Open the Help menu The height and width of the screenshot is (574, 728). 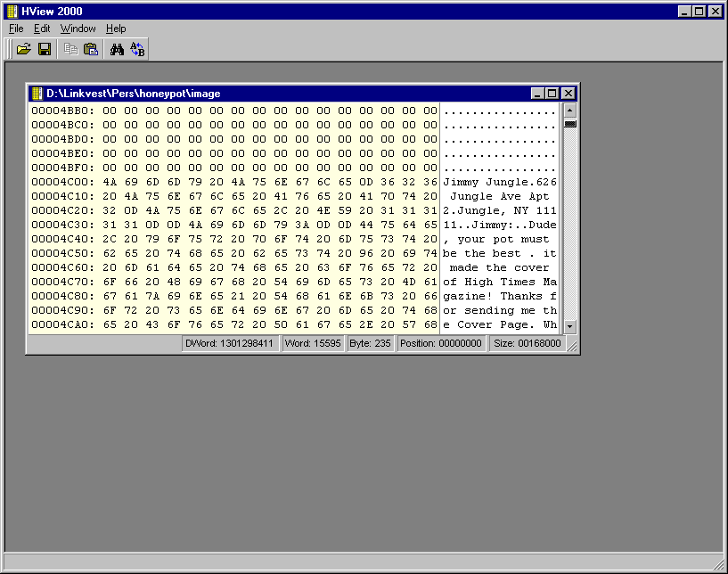click(116, 29)
